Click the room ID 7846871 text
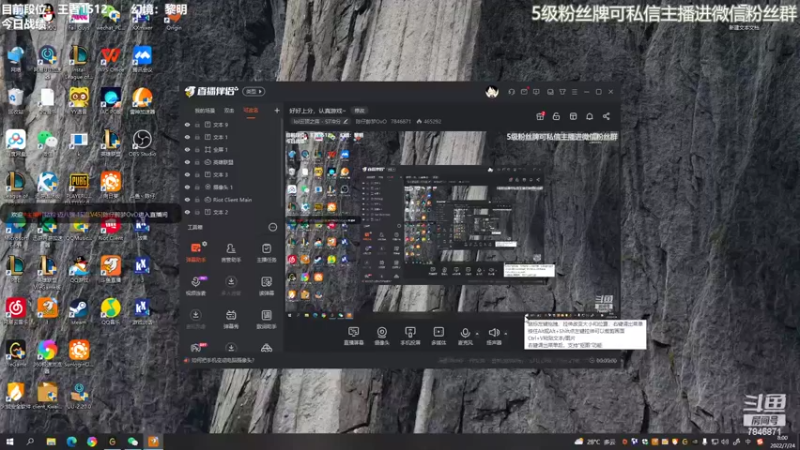Screen dimensions: 800x450 (x=401, y=121)
